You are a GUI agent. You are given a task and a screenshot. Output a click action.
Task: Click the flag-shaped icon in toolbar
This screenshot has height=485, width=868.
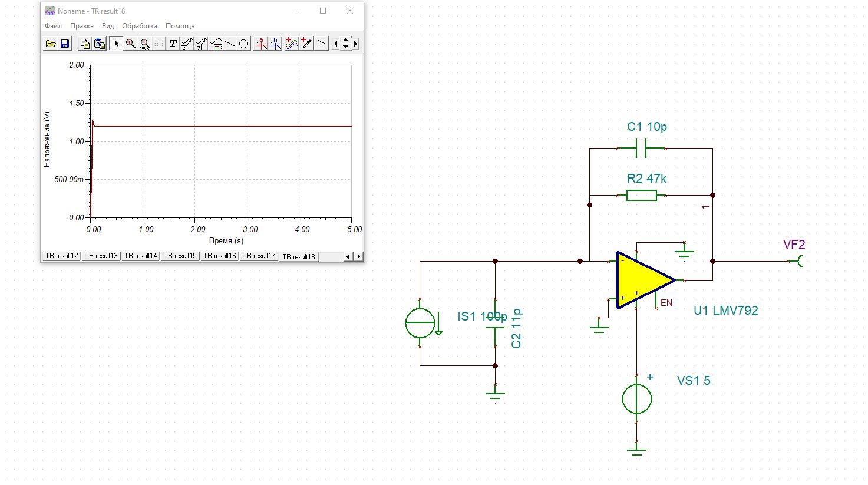[x=321, y=44]
